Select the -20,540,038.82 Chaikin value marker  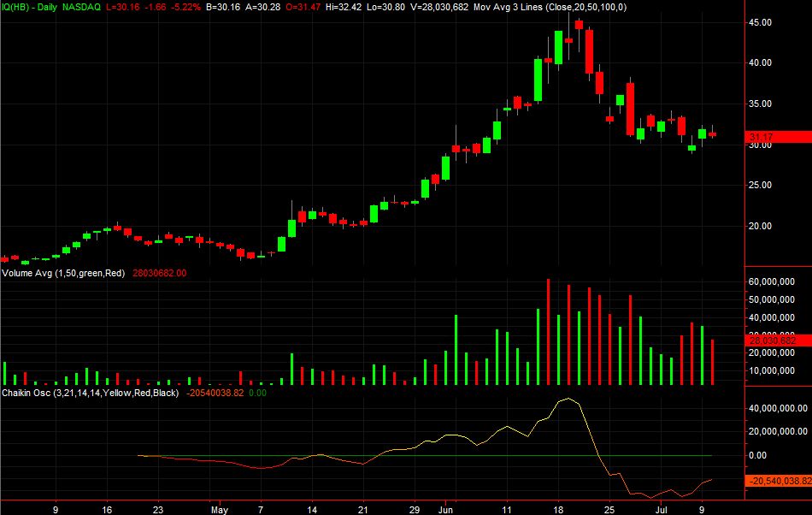[x=779, y=481]
